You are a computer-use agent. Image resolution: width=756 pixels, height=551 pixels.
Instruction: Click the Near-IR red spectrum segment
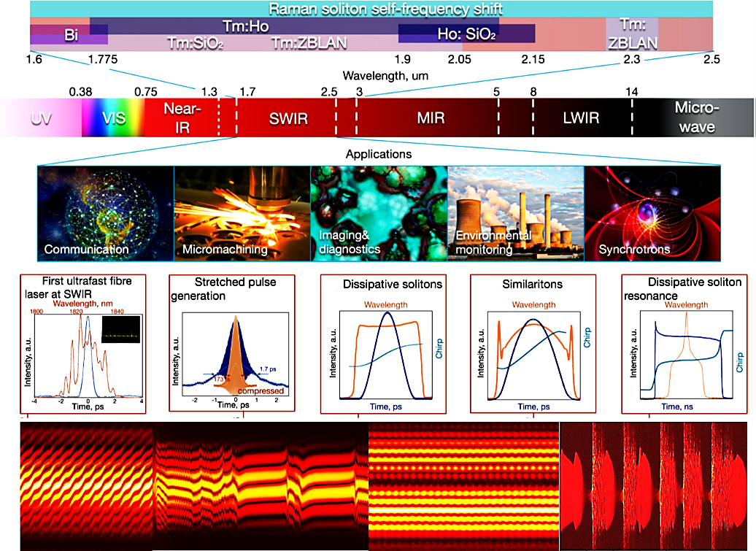[180, 118]
